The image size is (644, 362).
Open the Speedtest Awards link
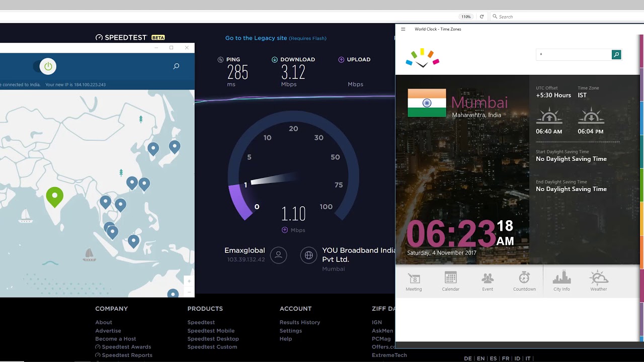(123, 347)
